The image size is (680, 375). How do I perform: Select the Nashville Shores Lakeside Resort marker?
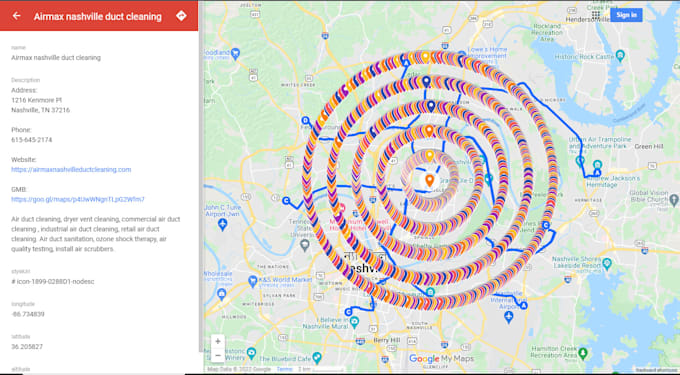point(607,263)
